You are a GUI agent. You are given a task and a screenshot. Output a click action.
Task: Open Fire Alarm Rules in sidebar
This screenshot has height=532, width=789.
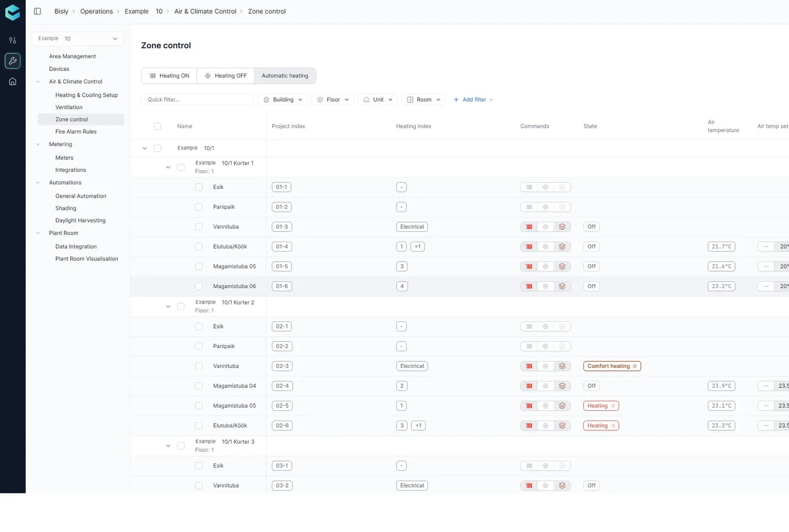(76, 132)
